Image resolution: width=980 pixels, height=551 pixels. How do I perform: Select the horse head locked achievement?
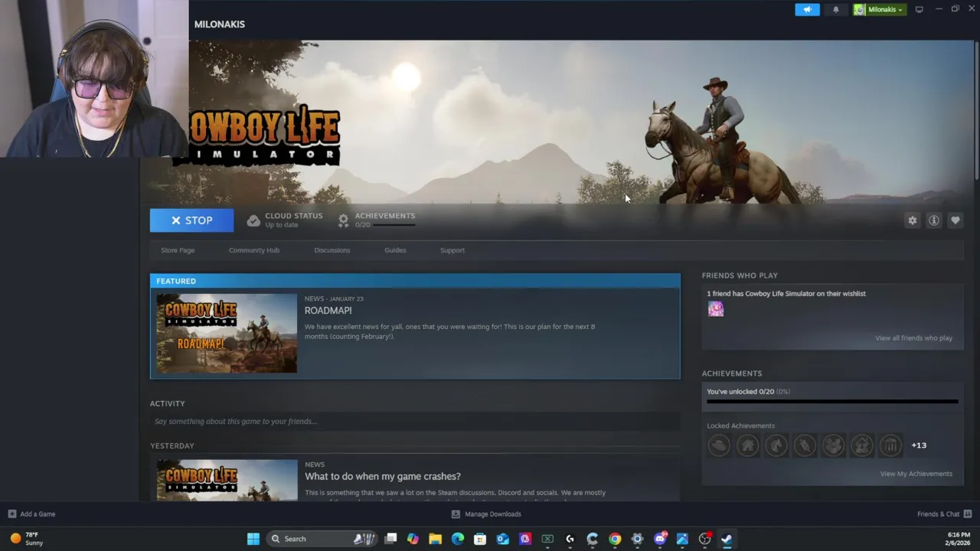click(776, 445)
